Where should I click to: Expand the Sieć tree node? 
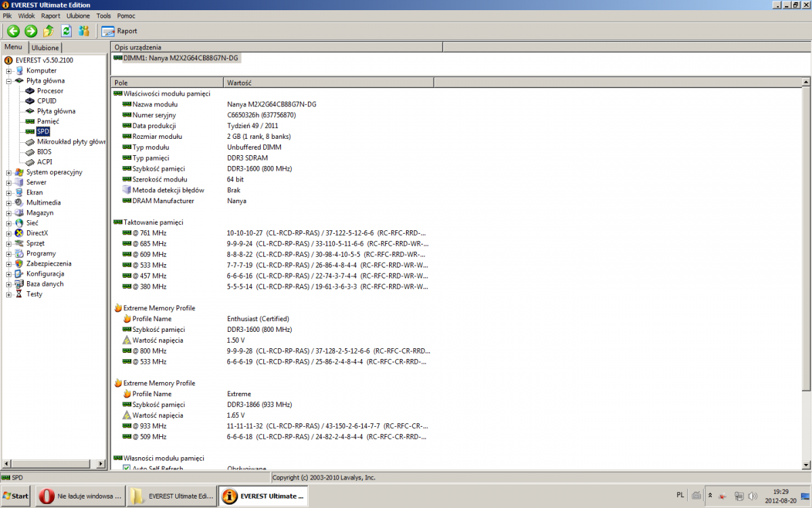tap(9, 223)
